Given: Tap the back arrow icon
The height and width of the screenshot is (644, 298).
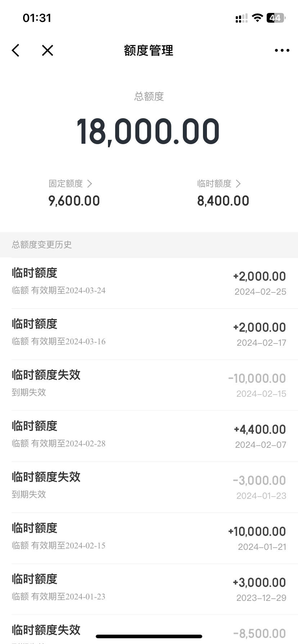Looking at the screenshot, I should tap(15, 50).
